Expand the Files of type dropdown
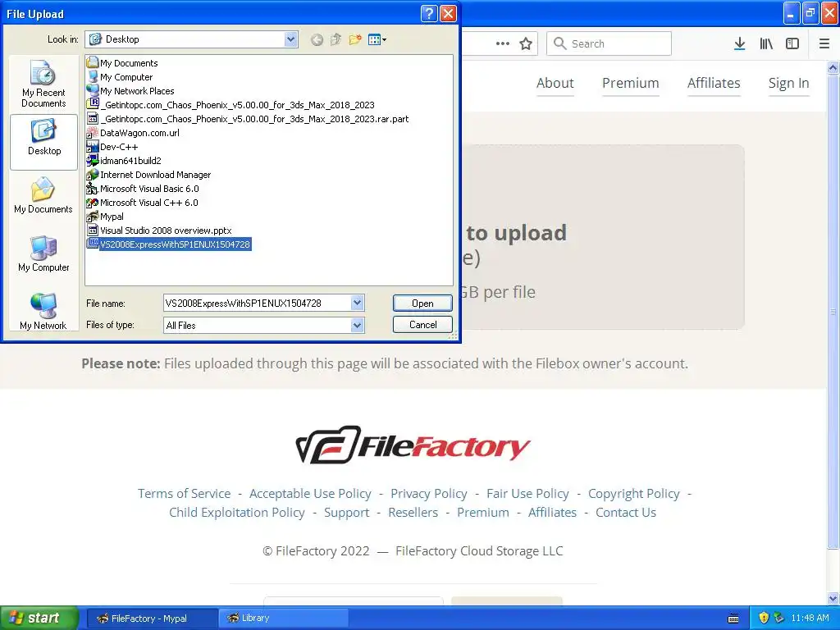840x630 pixels. click(358, 325)
